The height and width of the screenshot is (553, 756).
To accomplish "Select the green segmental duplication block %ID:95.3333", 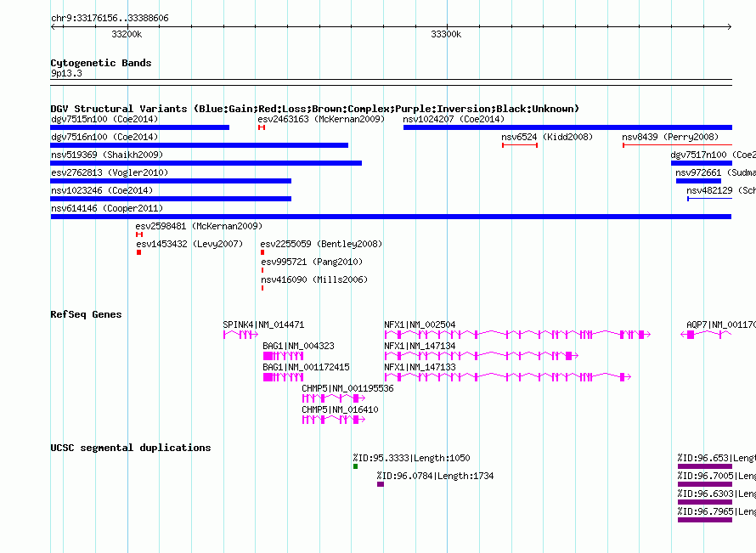I will point(355,466).
